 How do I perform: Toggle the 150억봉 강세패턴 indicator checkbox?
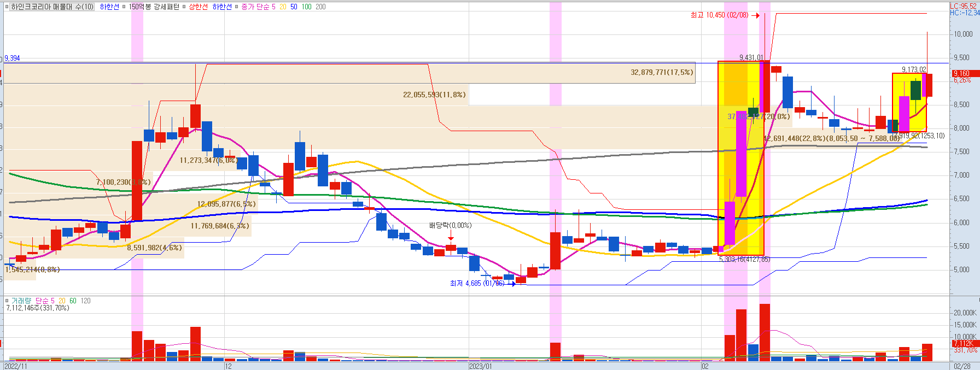pyautogui.click(x=124, y=7)
